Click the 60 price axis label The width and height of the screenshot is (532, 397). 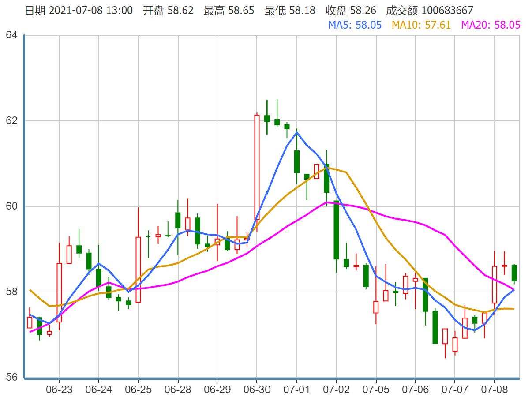[x=11, y=206]
